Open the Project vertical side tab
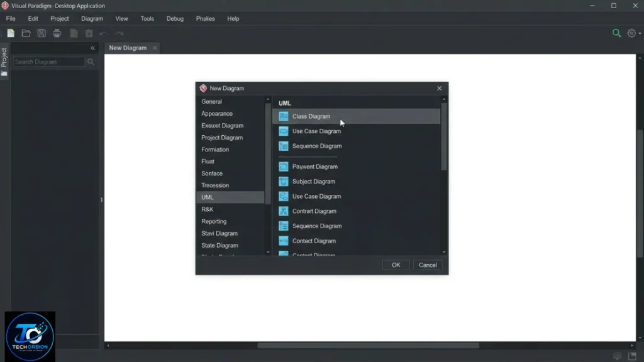644x362 pixels. tap(4, 62)
